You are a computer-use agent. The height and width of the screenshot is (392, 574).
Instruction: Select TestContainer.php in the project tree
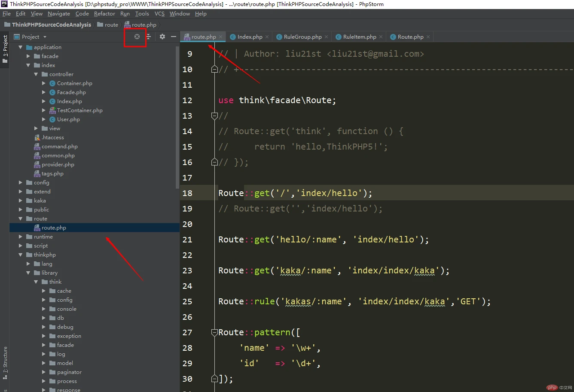tap(79, 110)
